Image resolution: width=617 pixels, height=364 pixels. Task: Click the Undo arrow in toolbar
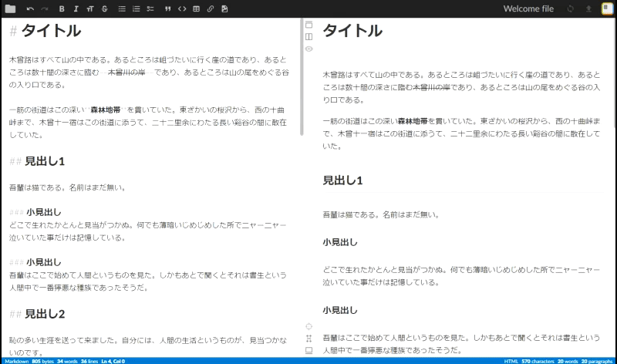[x=30, y=8]
